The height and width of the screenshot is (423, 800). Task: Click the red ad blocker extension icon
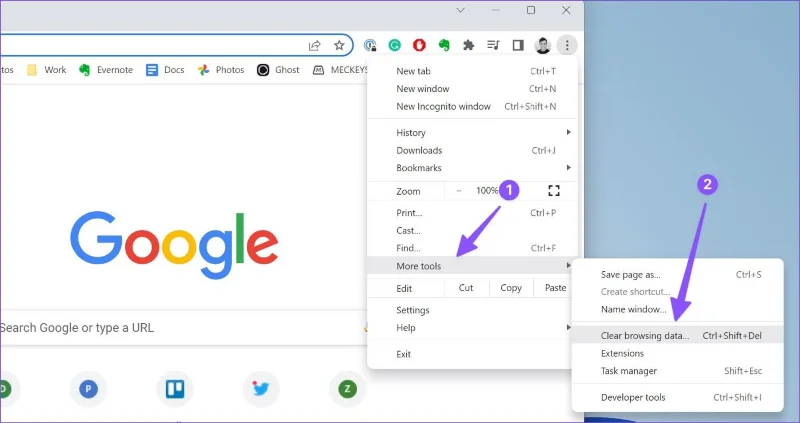[419, 45]
